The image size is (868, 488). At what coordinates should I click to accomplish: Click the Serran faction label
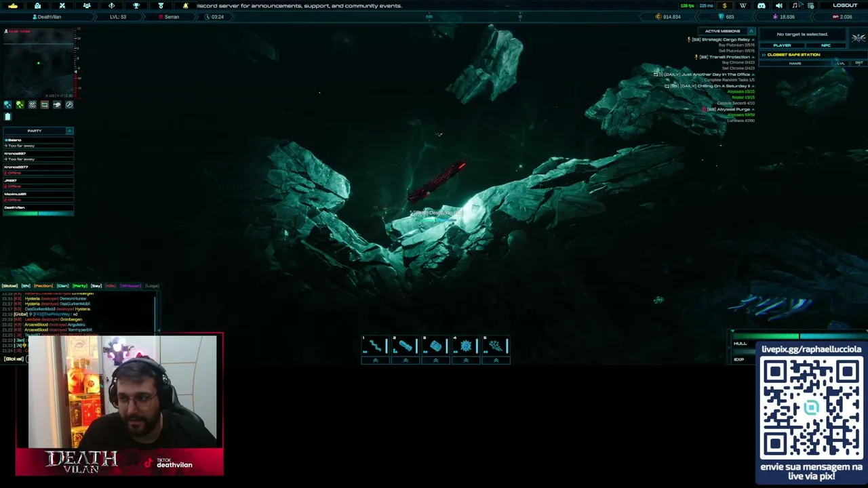[169, 17]
